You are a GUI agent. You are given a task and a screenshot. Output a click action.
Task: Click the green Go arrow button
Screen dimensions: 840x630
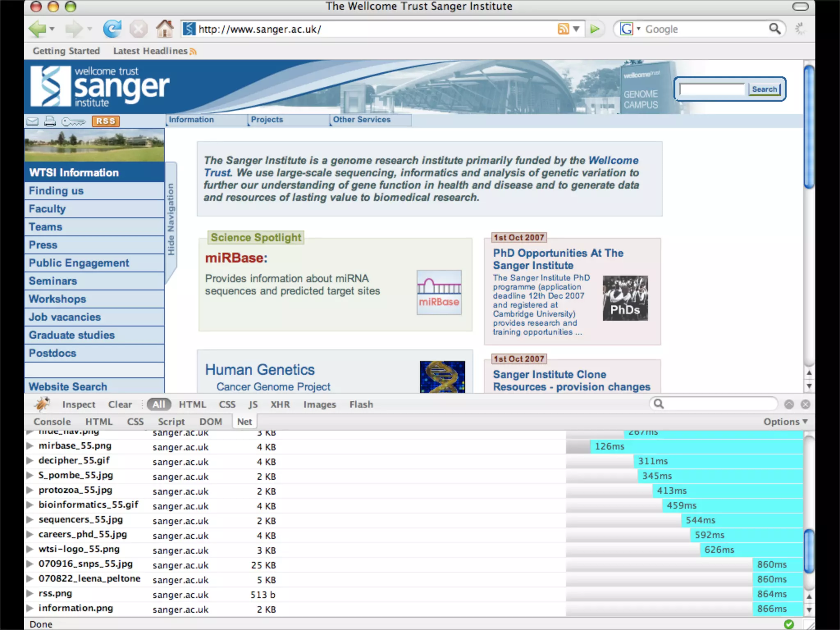(x=595, y=29)
